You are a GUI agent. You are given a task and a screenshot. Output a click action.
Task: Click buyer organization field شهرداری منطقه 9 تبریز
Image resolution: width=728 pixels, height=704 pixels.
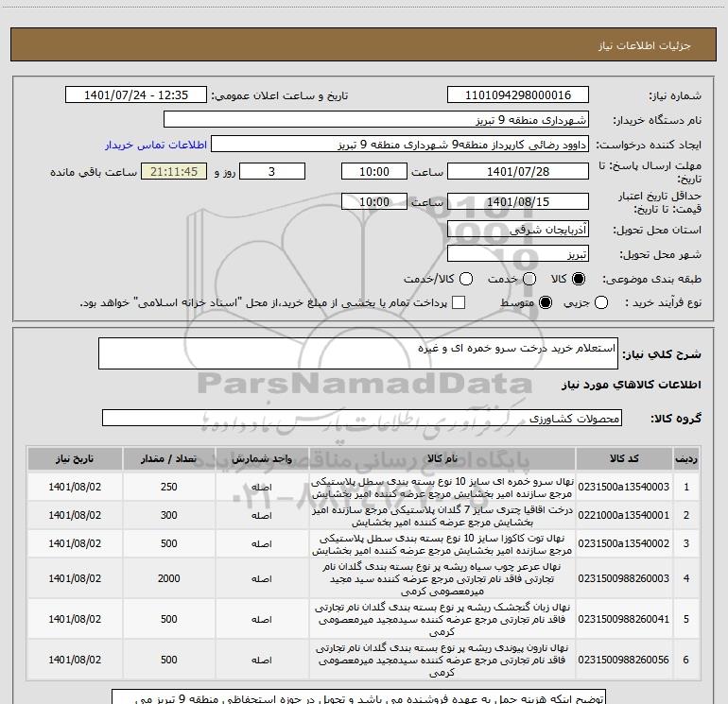click(x=376, y=119)
